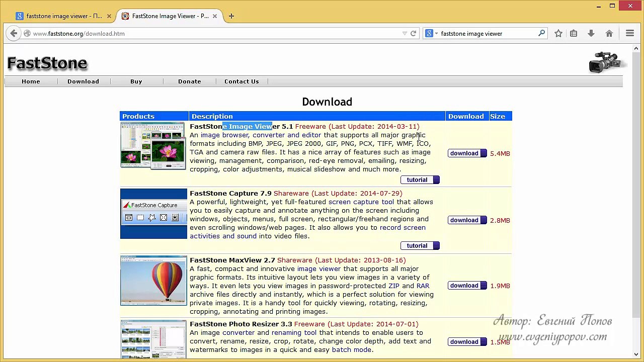Image resolution: width=644 pixels, height=362 pixels.
Task: Click the video camera image in the header
Action: point(607,62)
